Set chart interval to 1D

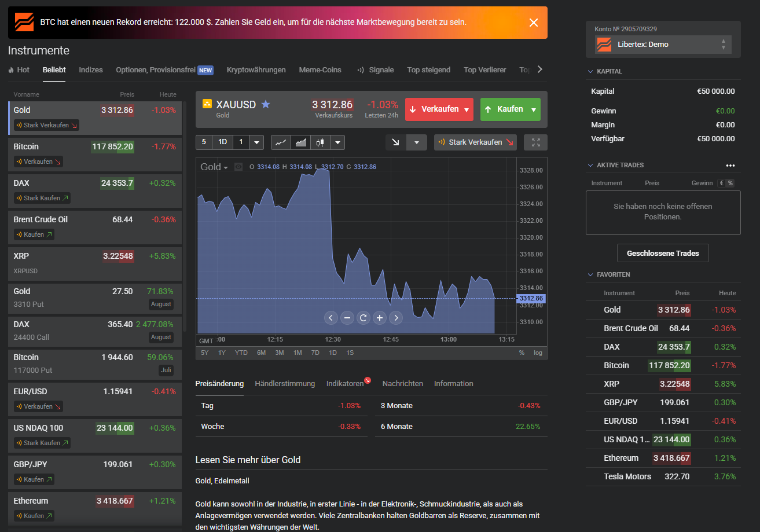(222, 142)
